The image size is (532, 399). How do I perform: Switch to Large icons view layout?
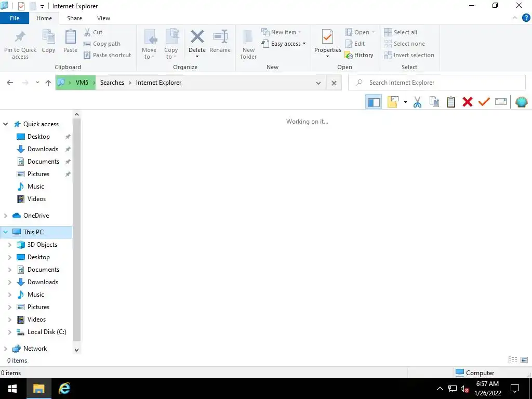(x=524, y=360)
